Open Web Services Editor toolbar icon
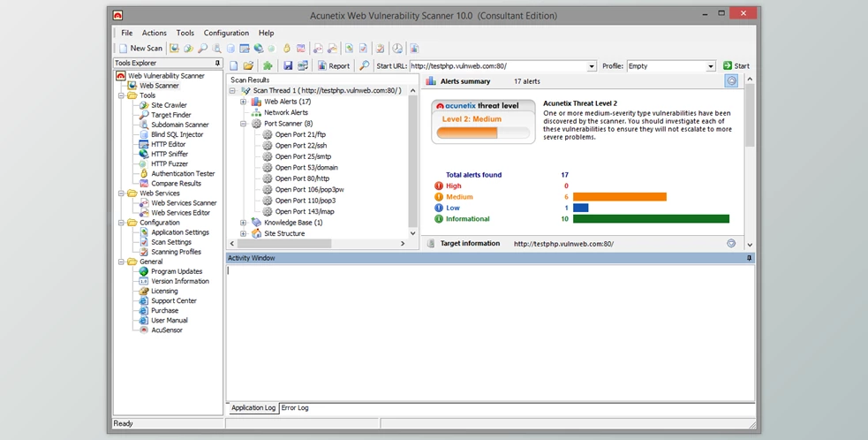 [332, 49]
